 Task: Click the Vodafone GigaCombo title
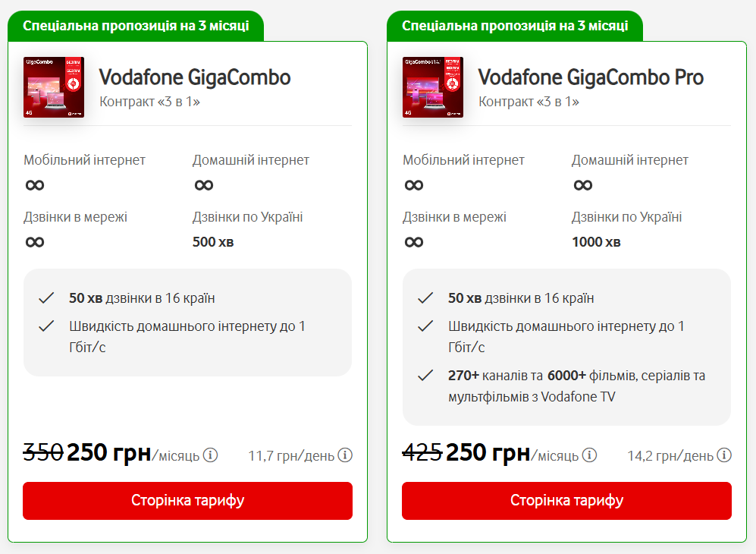pyautogui.click(x=195, y=77)
